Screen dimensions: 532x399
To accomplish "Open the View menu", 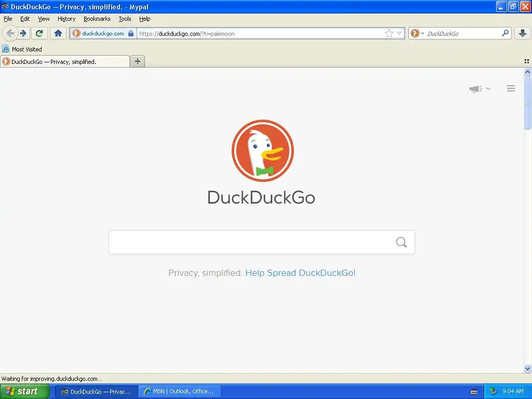I will click(44, 19).
